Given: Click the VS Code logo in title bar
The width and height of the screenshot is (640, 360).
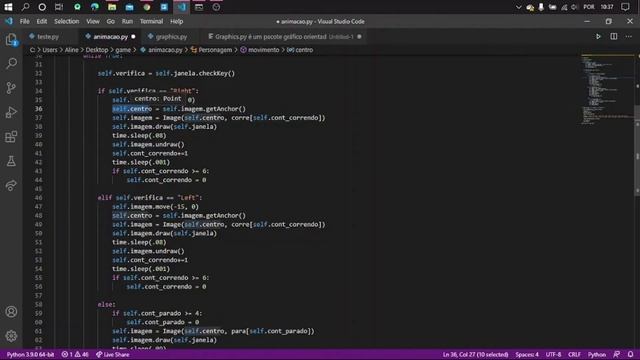Looking at the screenshot, I should pyautogui.click(x=9, y=21).
